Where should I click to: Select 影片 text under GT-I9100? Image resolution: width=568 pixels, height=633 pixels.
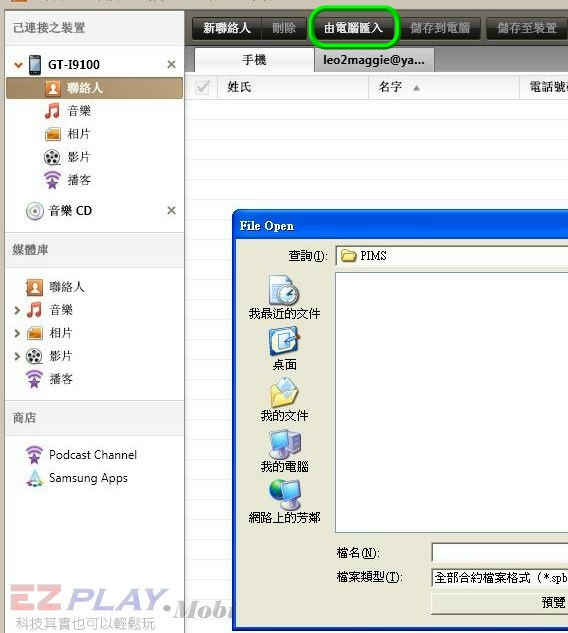pos(79,157)
